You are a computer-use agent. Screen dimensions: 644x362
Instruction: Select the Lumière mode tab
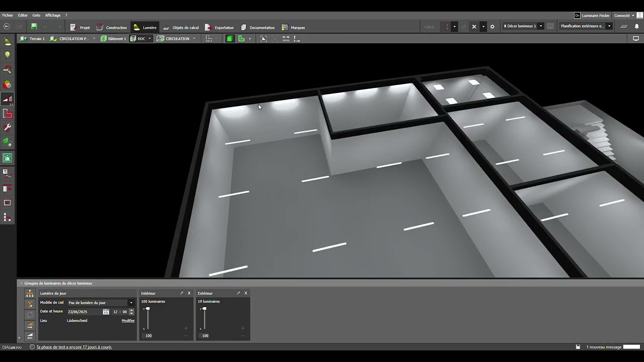pyautogui.click(x=145, y=28)
